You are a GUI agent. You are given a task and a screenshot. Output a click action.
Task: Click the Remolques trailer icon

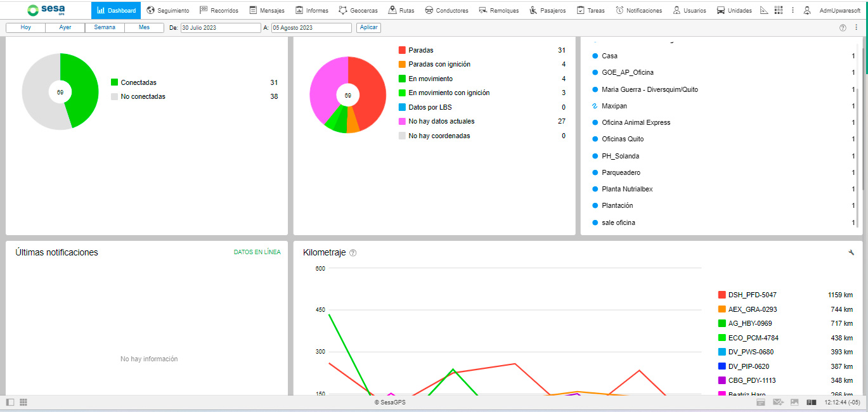click(x=483, y=10)
